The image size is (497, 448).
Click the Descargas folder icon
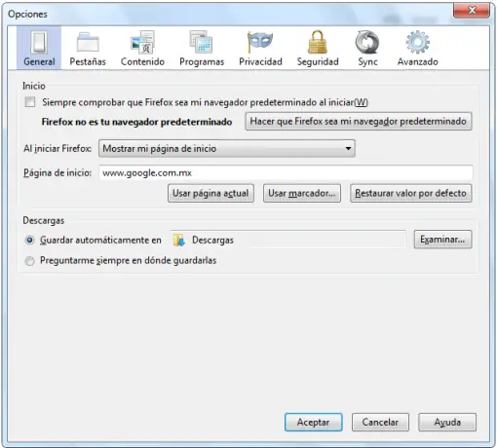tap(179, 241)
